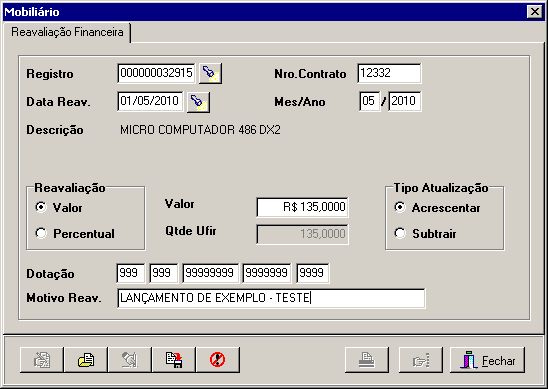Viewport: 548px width, 389px height.
Task: Click the Valor field showing R$ 135,0000
Action: [302, 207]
